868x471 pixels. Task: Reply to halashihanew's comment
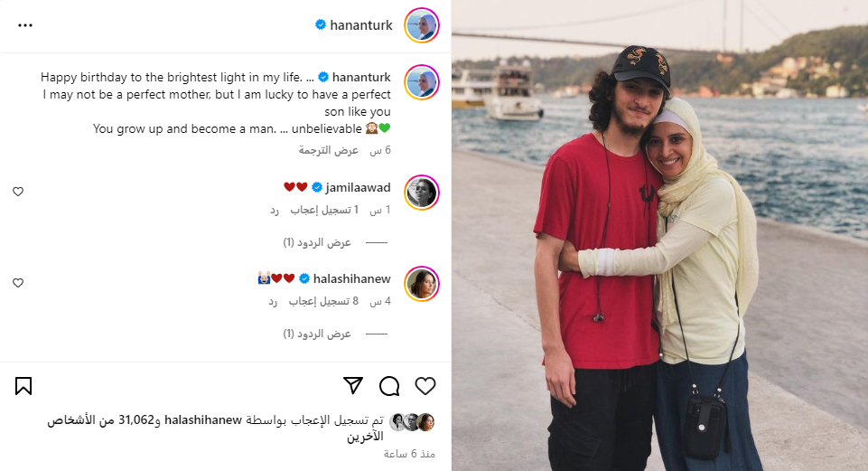click(273, 302)
